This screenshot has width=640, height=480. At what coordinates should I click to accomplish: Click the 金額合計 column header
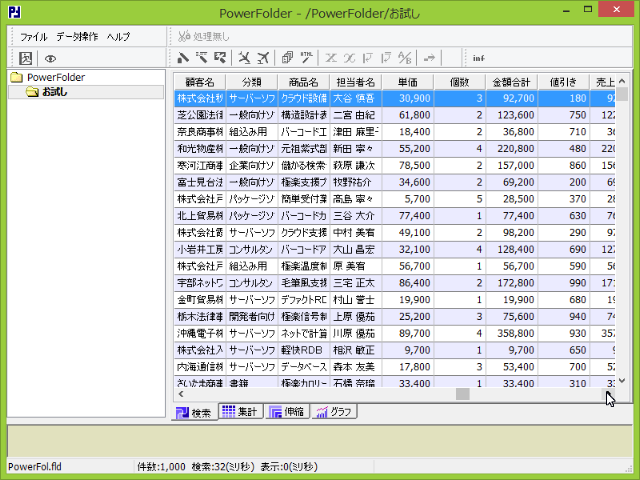(x=511, y=81)
